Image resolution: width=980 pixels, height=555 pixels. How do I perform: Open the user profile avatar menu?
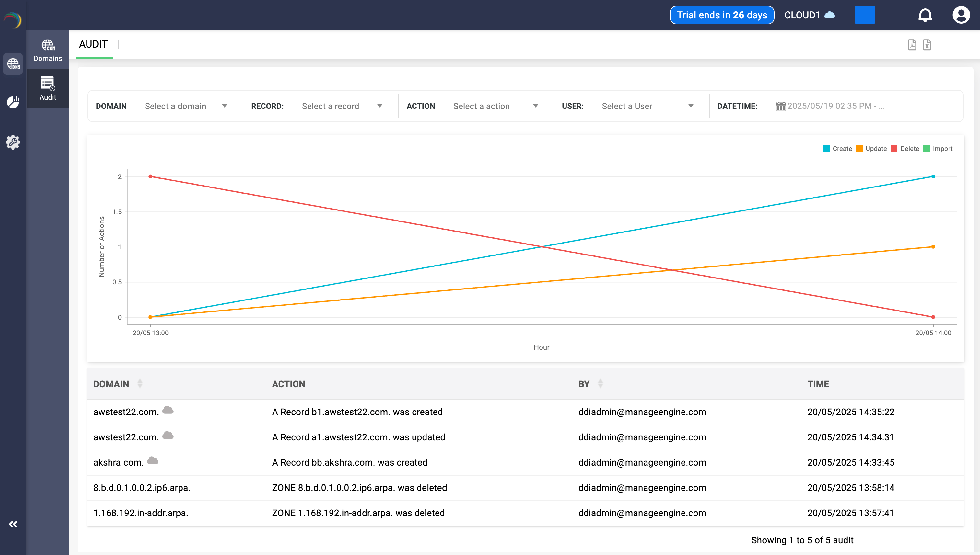961,15
